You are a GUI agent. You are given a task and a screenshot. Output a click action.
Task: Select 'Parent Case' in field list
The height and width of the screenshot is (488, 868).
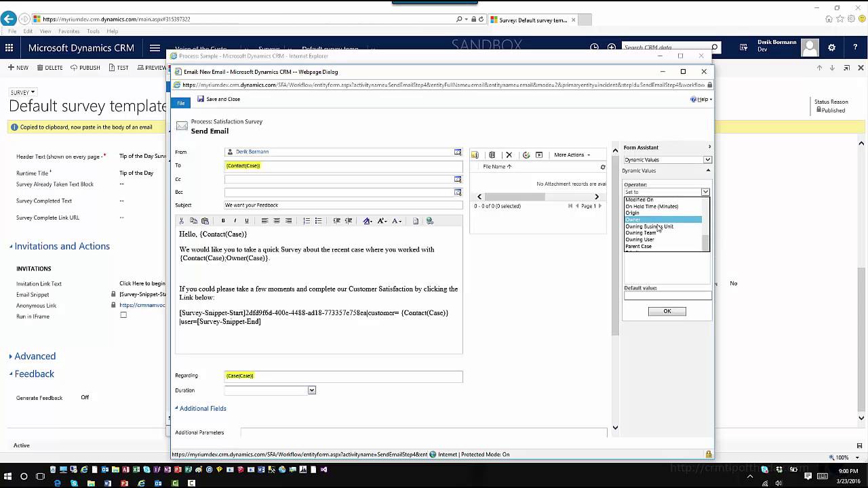pyautogui.click(x=638, y=246)
